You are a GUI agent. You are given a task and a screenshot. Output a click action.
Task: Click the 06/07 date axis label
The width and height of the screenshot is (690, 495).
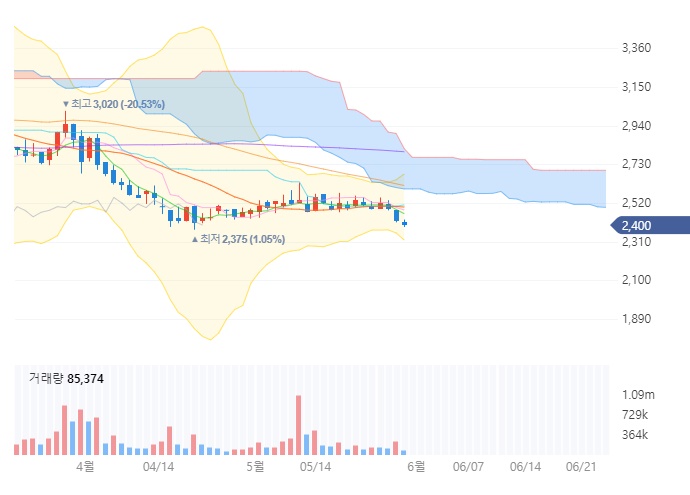[468, 466]
